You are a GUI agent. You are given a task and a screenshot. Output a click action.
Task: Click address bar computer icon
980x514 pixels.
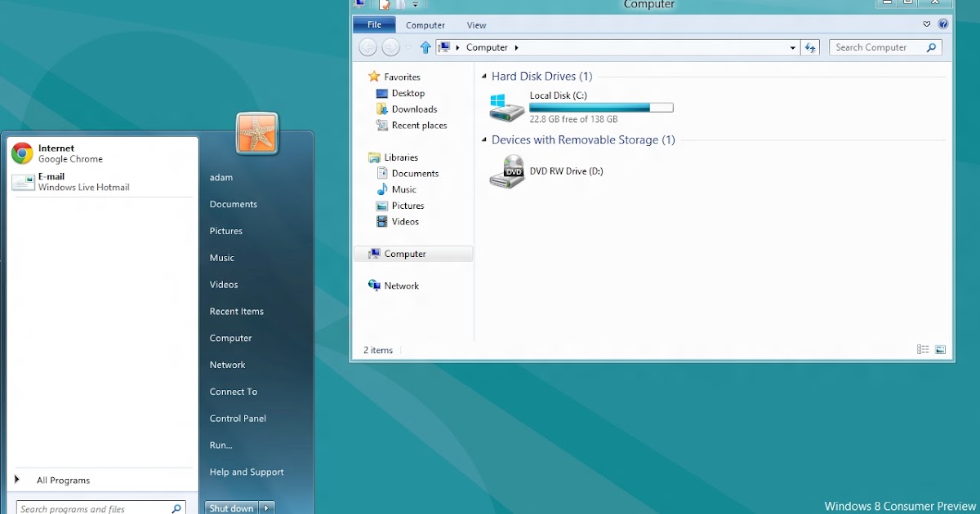coord(445,47)
